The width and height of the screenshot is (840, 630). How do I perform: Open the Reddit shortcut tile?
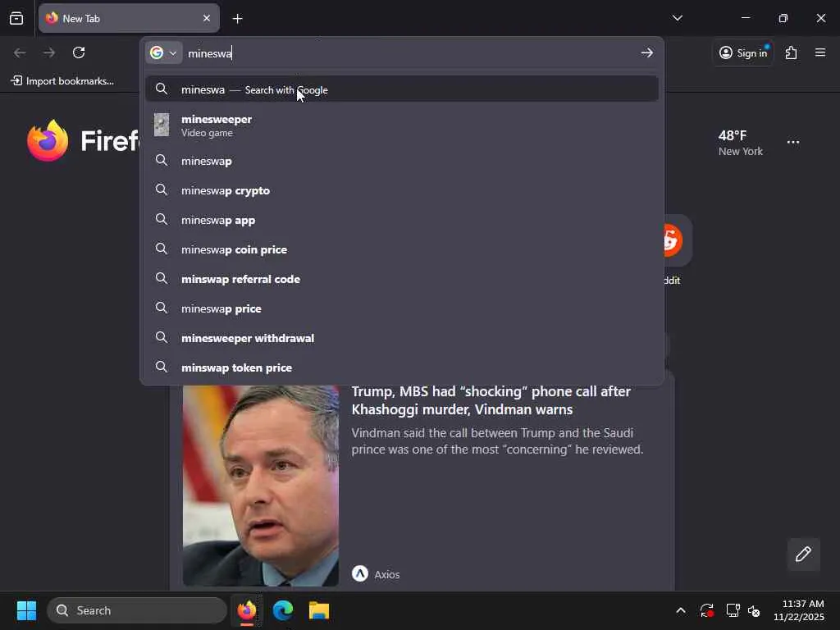pos(677,240)
